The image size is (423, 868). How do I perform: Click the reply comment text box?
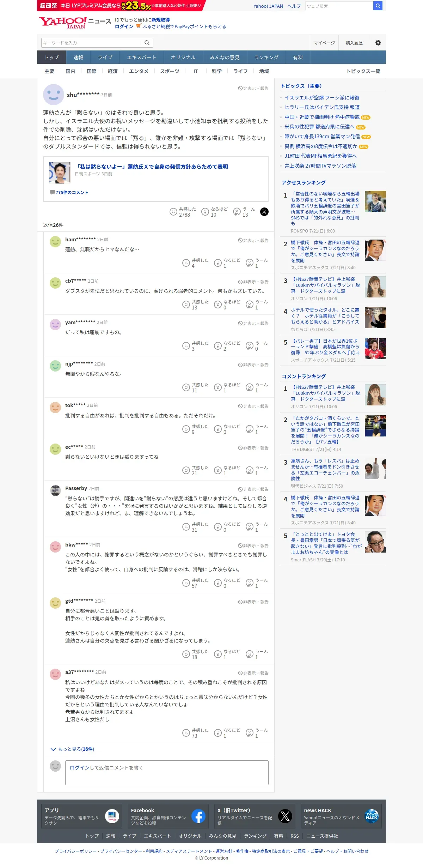(x=167, y=772)
